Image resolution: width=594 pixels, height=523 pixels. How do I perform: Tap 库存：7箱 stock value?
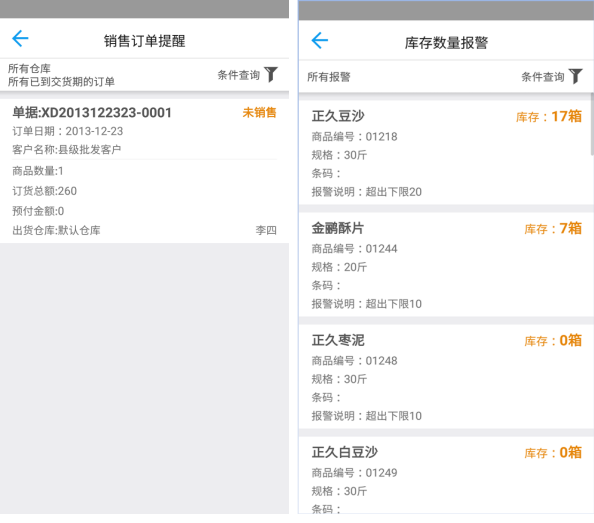click(x=553, y=228)
